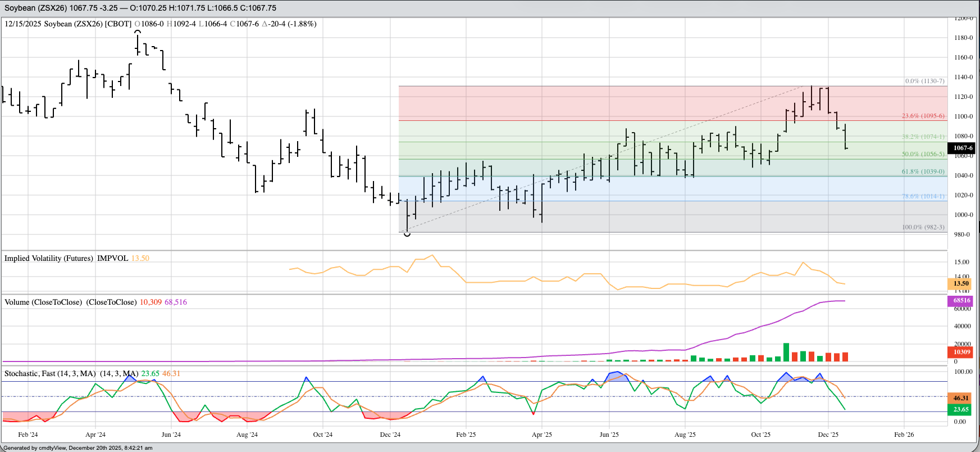Click the tallest green volume bar
Image resolution: width=980 pixels, height=452 pixels.
(786, 352)
